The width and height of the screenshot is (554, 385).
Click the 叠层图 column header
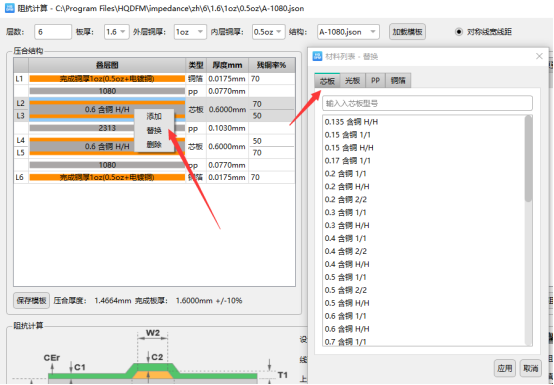[x=107, y=65]
